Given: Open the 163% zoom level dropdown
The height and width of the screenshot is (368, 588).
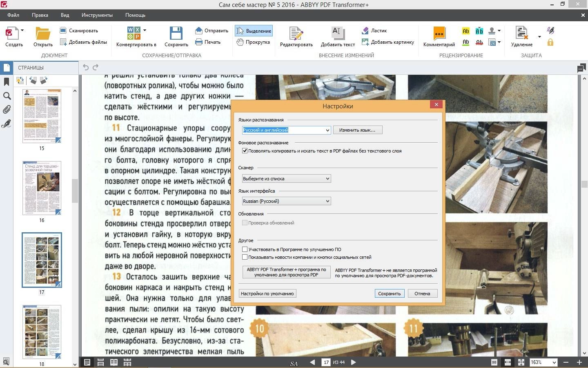Looking at the screenshot, I should pyautogui.click(x=554, y=362).
